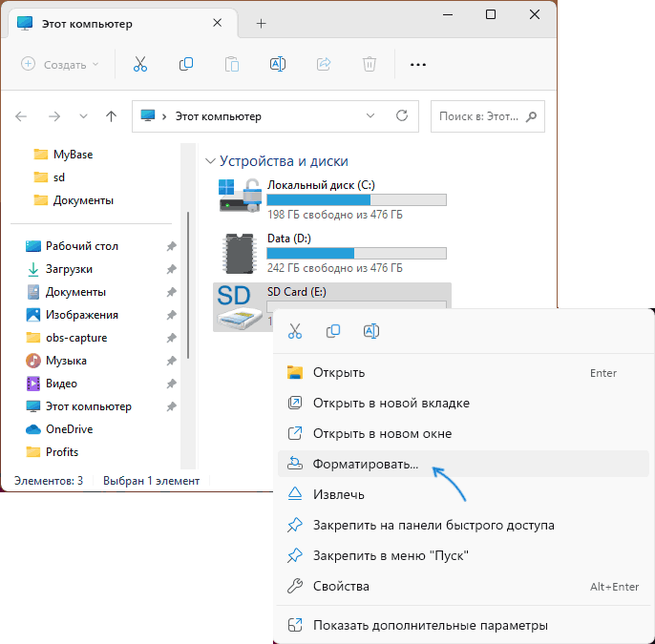This screenshot has height=644, width=655.
Task: Click the SD Card (E:) drive icon
Action: point(239,307)
